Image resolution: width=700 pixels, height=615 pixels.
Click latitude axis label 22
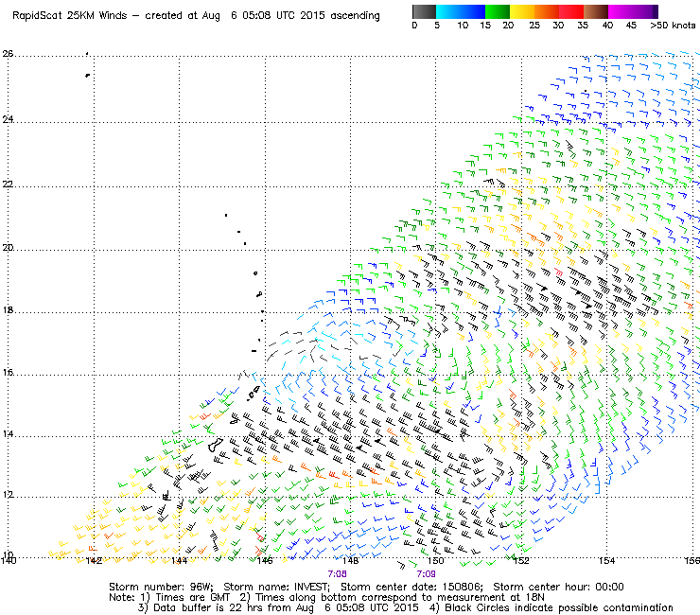(8, 184)
